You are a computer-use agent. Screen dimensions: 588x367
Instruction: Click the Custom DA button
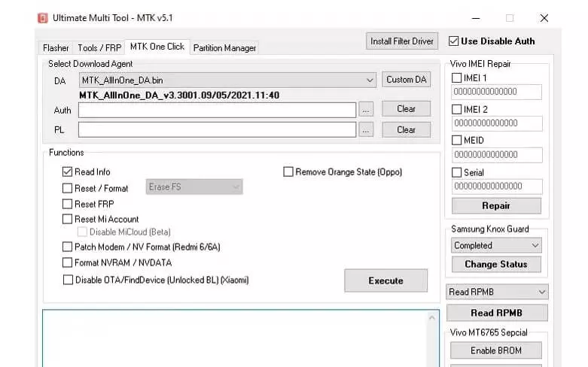click(406, 80)
